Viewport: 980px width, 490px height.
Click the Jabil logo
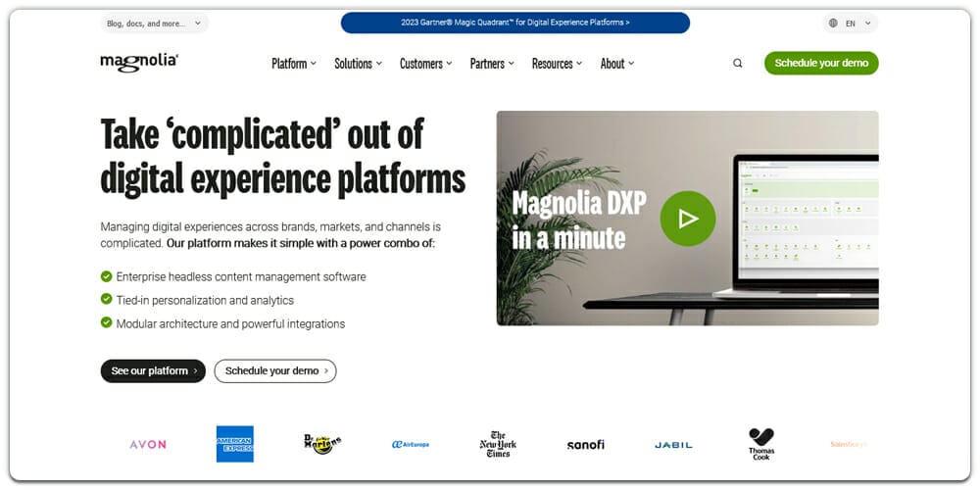(673, 445)
